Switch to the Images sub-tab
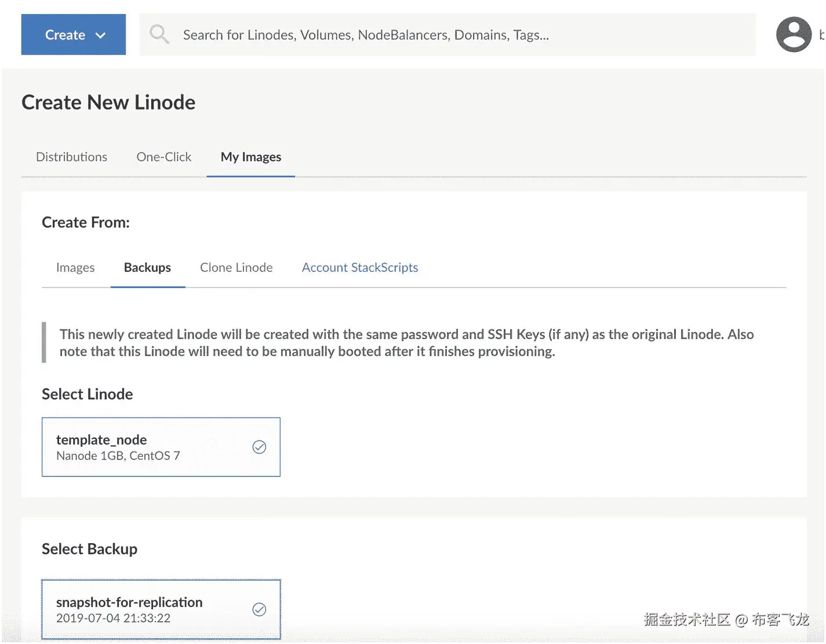Image resolution: width=826 pixels, height=644 pixels. coord(75,268)
